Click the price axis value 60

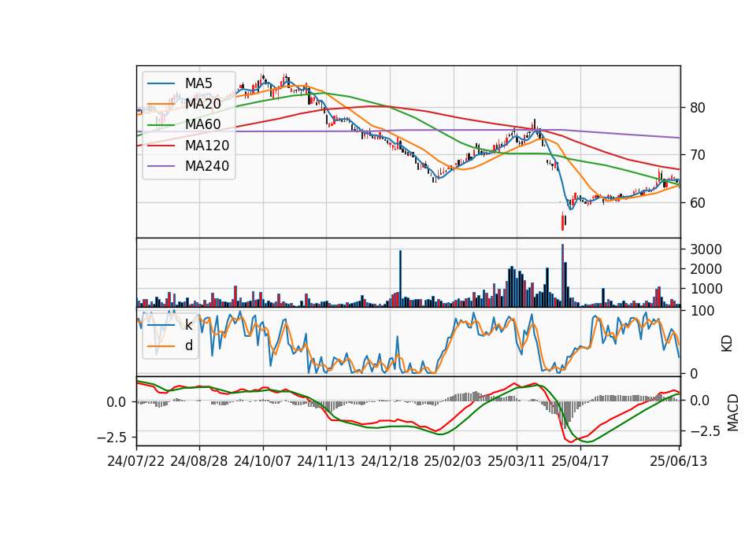(698, 203)
